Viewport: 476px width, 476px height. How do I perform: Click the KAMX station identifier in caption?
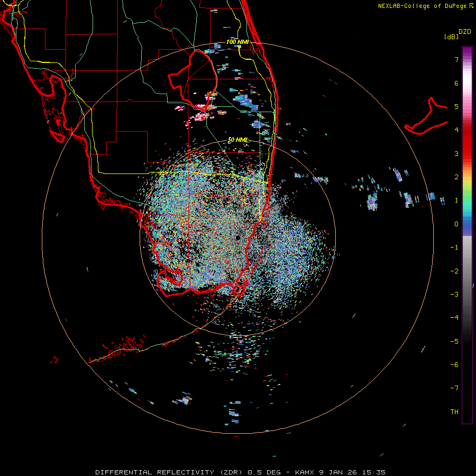click(x=305, y=472)
